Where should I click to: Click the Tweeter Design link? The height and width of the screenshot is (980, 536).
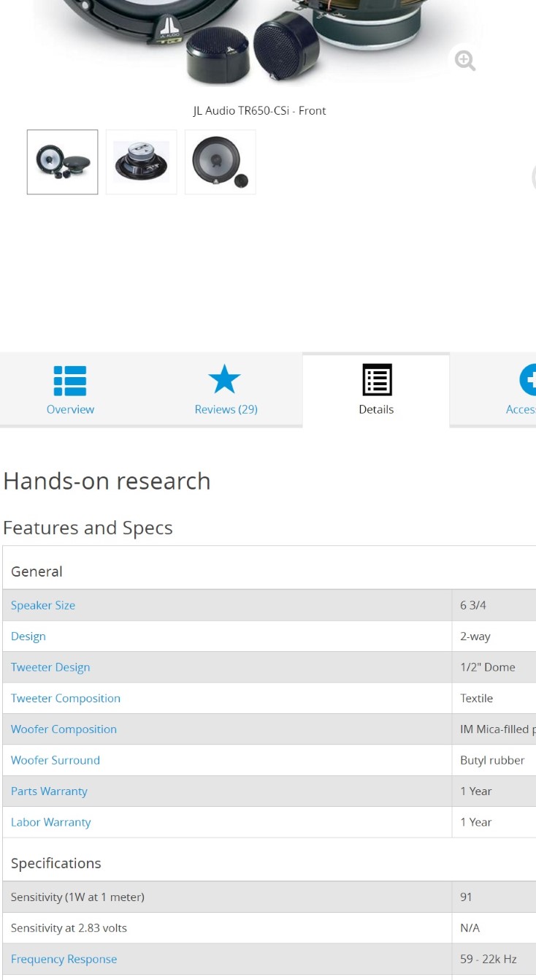point(50,667)
